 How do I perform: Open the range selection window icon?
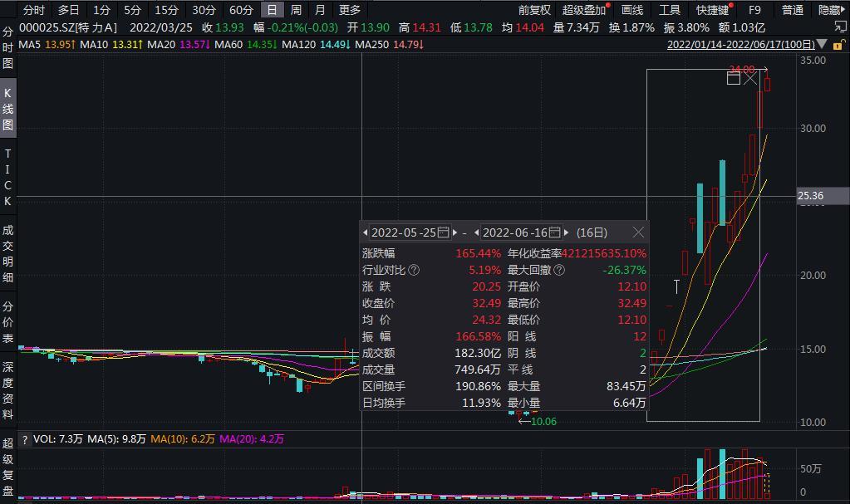click(734, 79)
